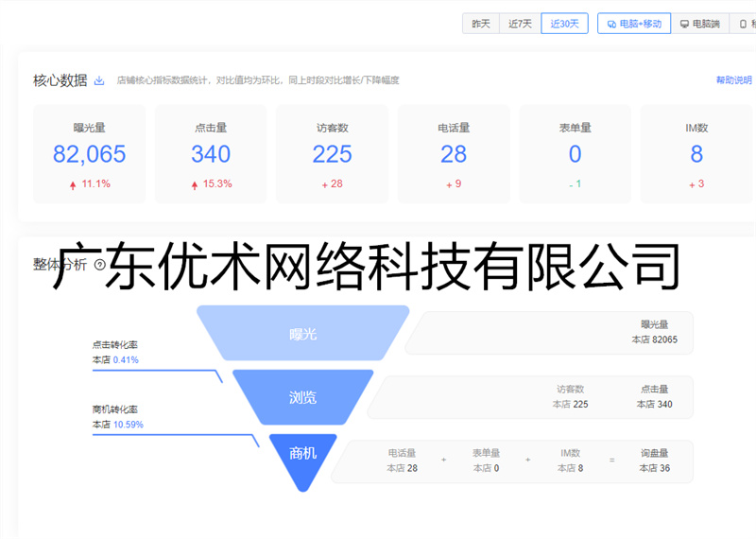Click the 商机转化率 value 10.59%
756x539 pixels.
tap(129, 425)
